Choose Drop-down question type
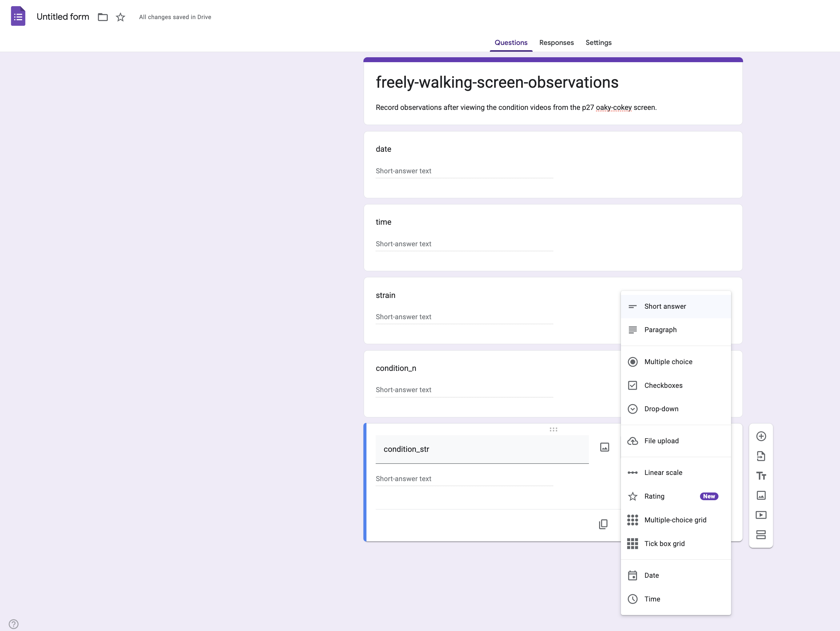 (x=676, y=409)
